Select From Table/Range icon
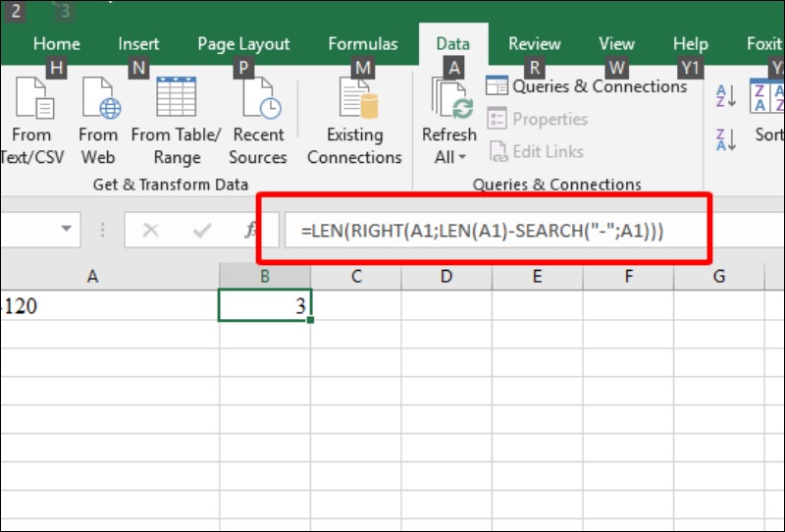Viewport: 785px width, 532px height. coord(177,100)
